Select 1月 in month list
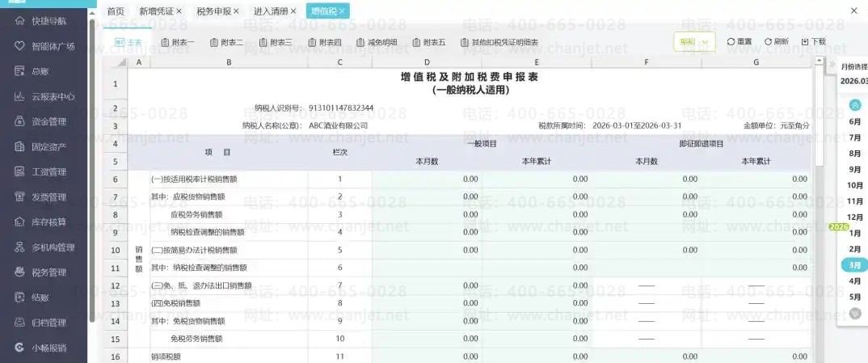Screen dimensions: 868x363 coord(855,234)
